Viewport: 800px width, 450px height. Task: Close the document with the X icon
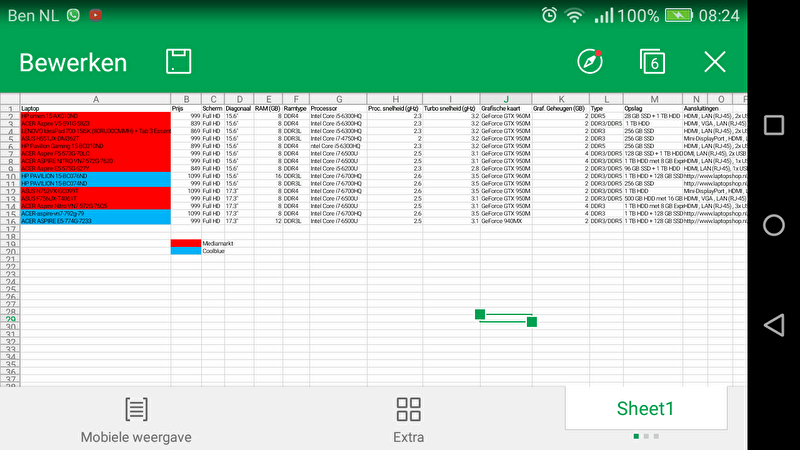[x=715, y=62]
